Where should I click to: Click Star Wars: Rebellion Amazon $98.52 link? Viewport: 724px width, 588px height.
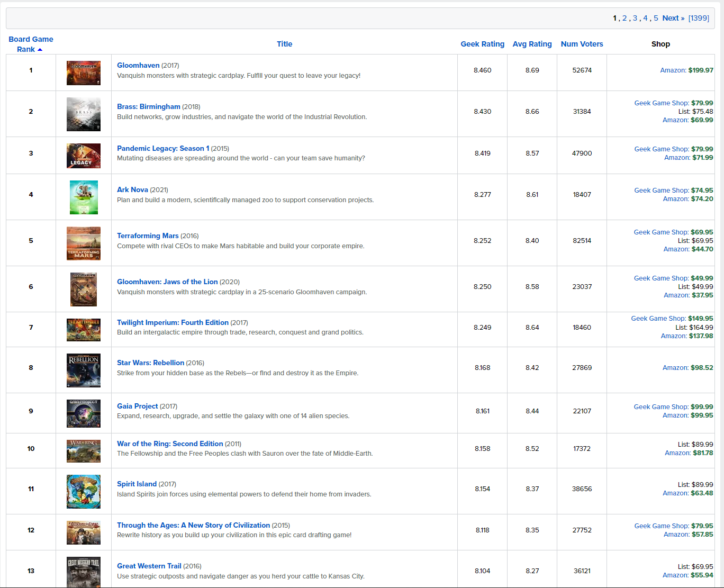pyautogui.click(x=688, y=367)
